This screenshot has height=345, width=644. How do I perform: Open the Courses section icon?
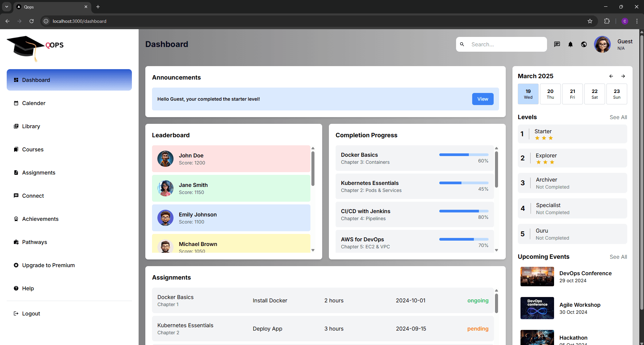[16, 149]
